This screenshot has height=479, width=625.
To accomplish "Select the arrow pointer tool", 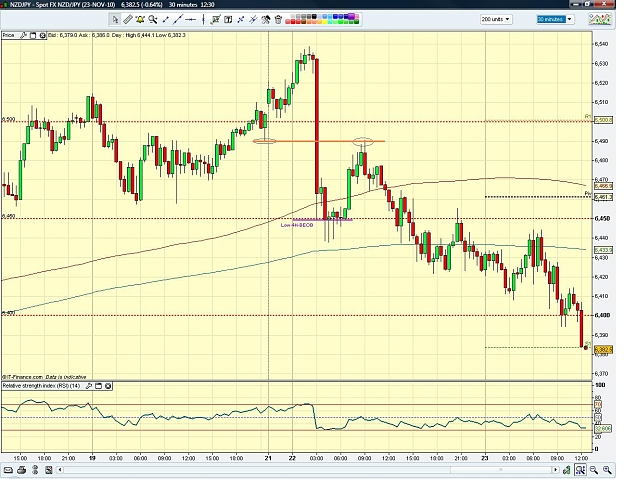I will point(116,19).
